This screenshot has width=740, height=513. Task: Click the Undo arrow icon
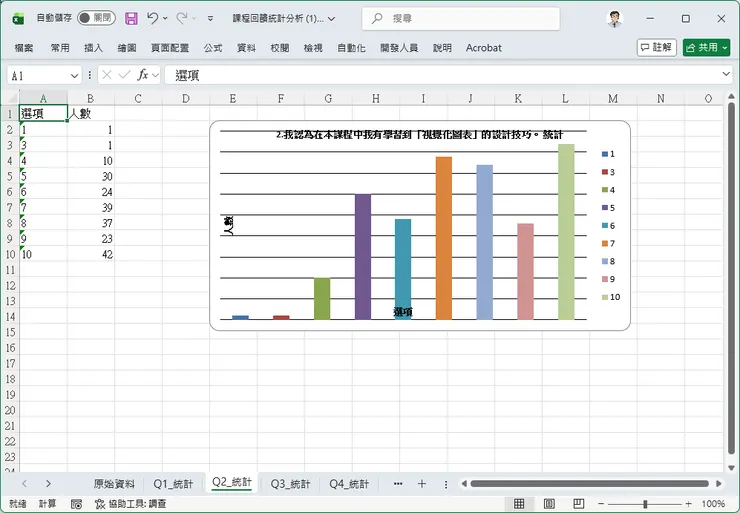[152, 18]
